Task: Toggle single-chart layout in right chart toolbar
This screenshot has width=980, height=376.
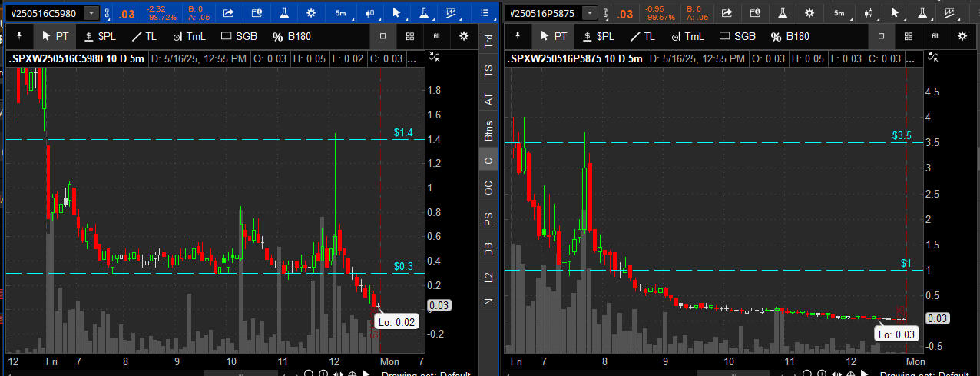Action: 881,36
